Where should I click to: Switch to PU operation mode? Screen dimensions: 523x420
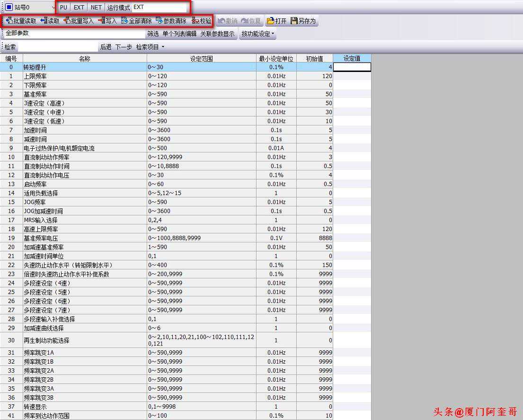[63, 8]
